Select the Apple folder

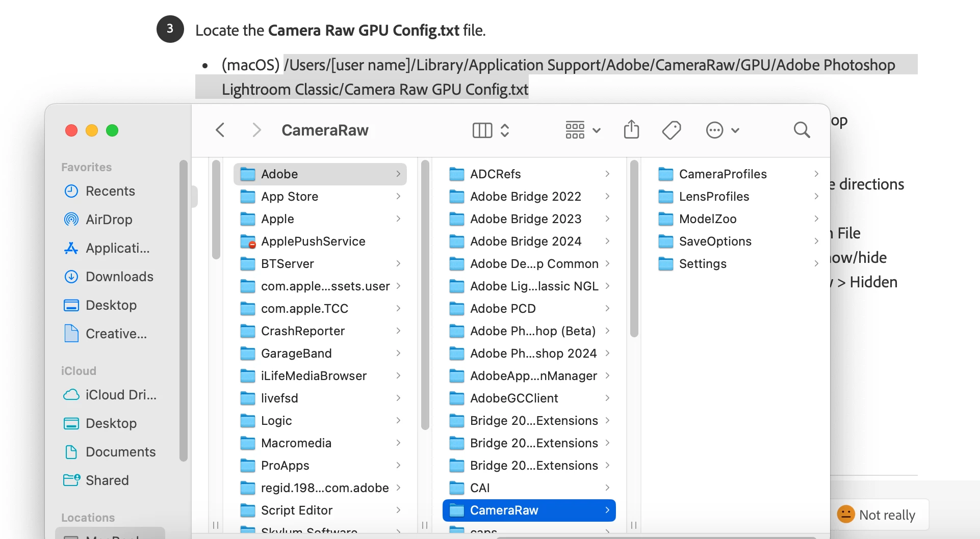pos(320,219)
